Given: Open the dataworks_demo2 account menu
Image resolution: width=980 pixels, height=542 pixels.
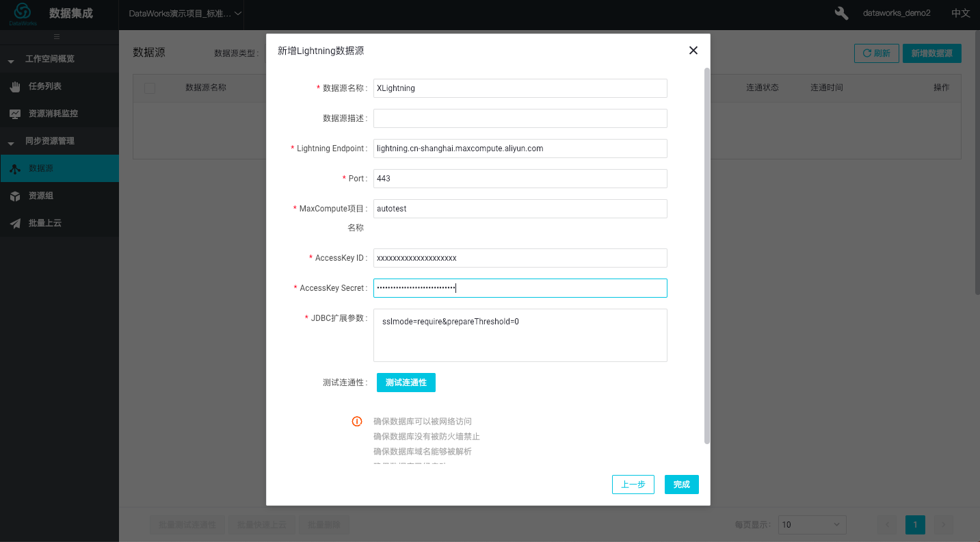Looking at the screenshot, I should point(897,13).
